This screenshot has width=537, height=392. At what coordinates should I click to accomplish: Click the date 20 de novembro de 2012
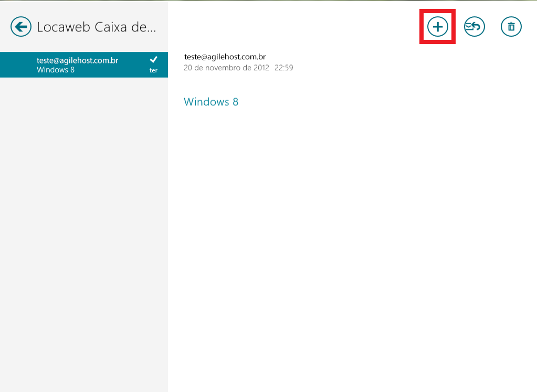coord(226,68)
